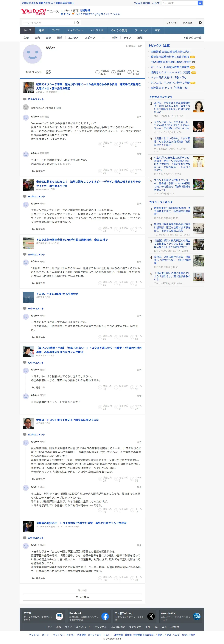
Task: Click the keyword input field
Action: point(48,23)
